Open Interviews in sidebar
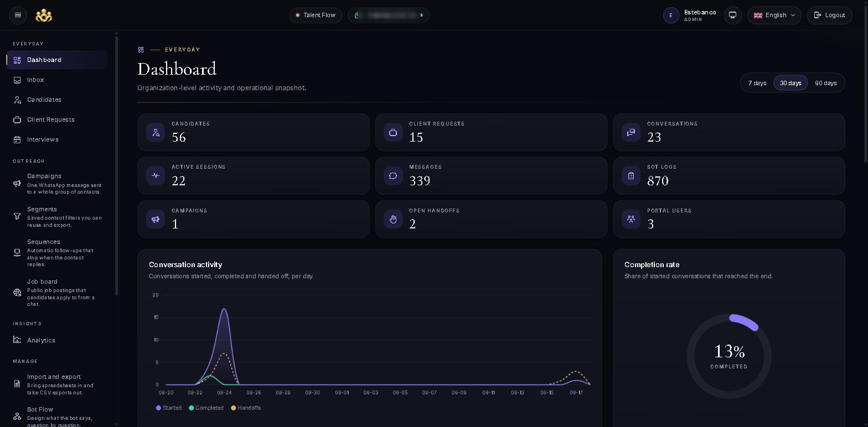Viewport: 868px width, 427px height. click(x=57, y=139)
